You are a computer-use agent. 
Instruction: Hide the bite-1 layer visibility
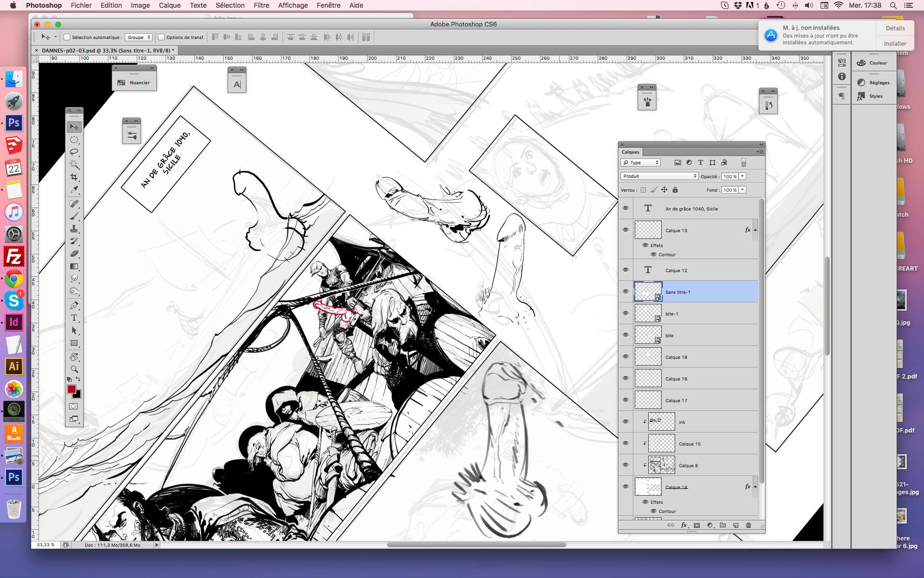(626, 313)
